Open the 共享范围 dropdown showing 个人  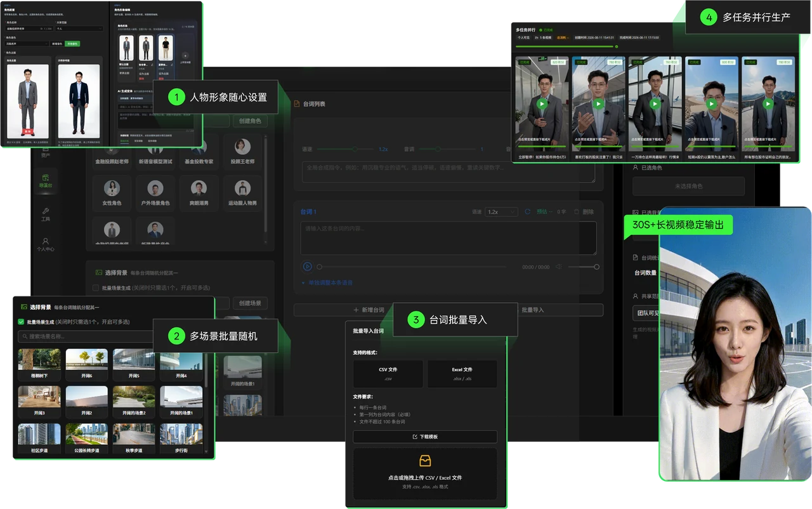pyautogui.click(x=79, y=29)
